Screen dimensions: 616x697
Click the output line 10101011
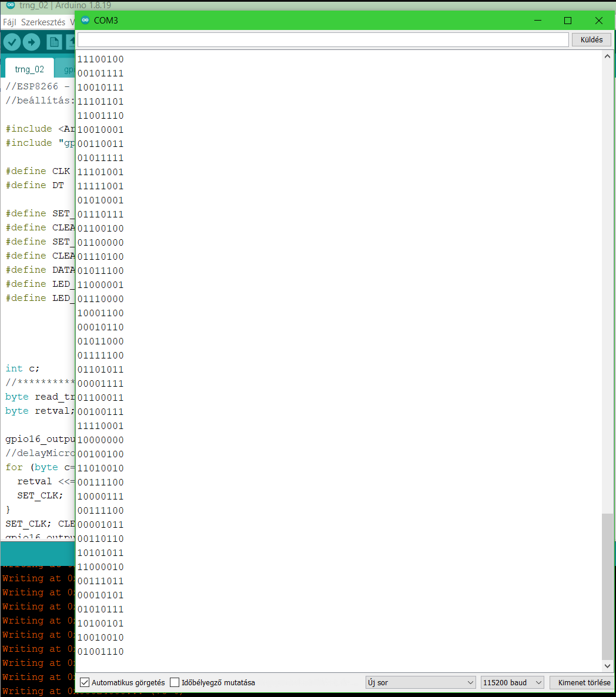point(101,553)
